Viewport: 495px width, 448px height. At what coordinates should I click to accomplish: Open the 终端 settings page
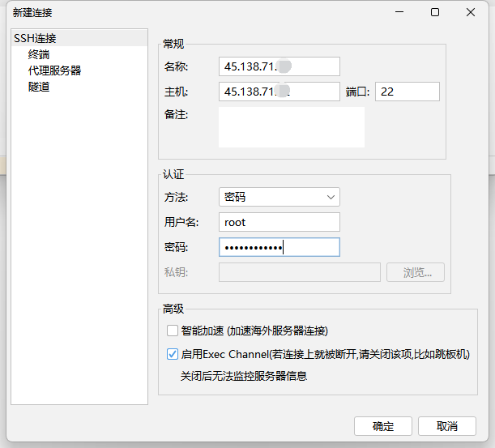click(39, 54)
